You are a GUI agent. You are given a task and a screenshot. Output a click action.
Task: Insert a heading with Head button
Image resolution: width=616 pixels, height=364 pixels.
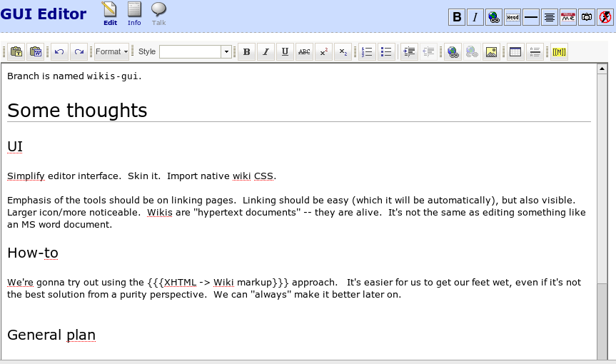click(x=513, y=17)
